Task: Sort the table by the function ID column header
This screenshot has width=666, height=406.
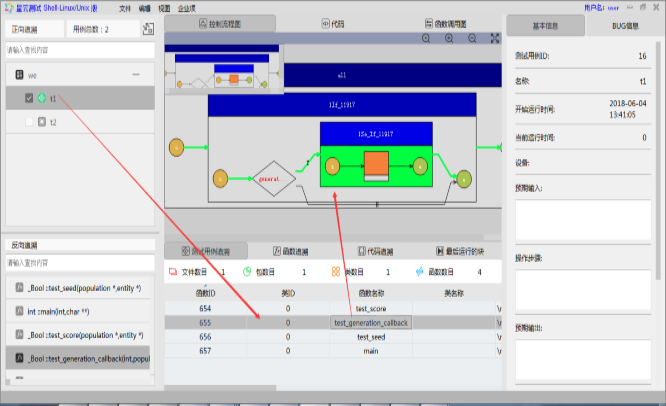Action: [x=206, y=293]
